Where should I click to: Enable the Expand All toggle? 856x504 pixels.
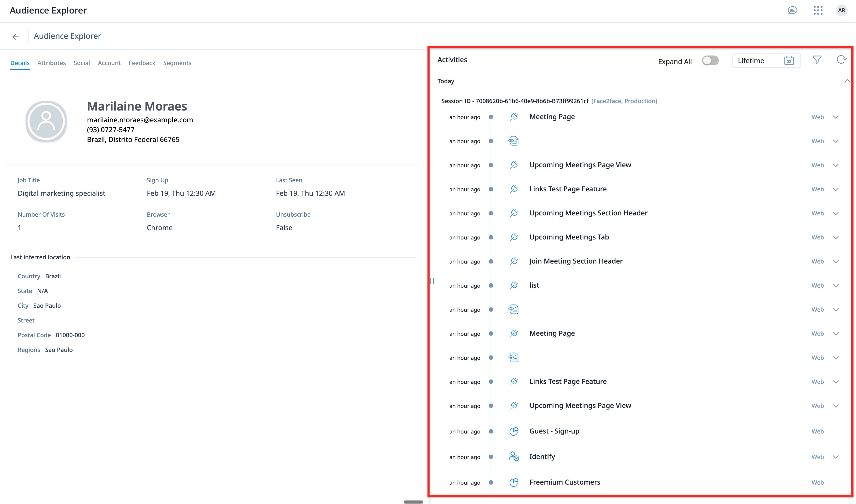point(710,60)
